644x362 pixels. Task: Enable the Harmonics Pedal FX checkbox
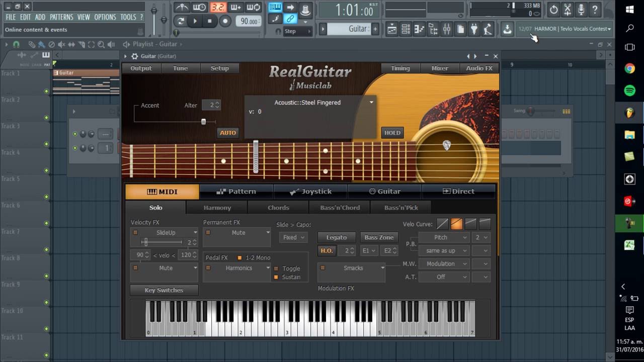pos(207,268)
